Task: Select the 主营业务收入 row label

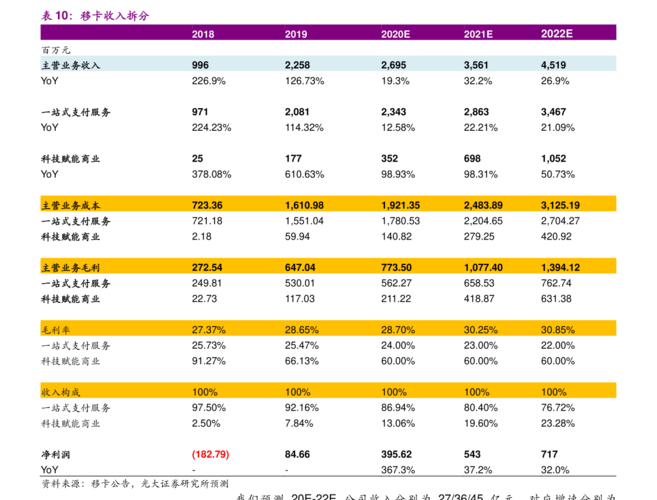Action: click(70, 65)
